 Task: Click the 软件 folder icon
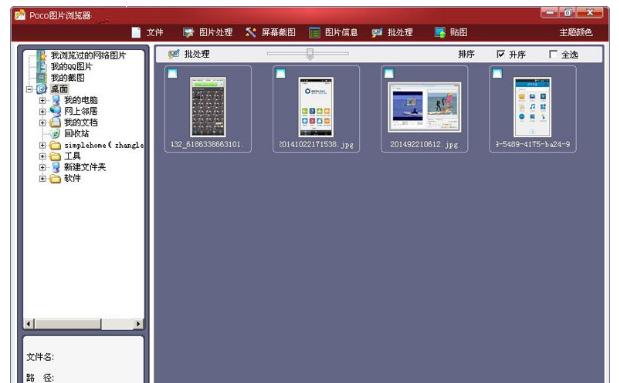pos(55,178)
